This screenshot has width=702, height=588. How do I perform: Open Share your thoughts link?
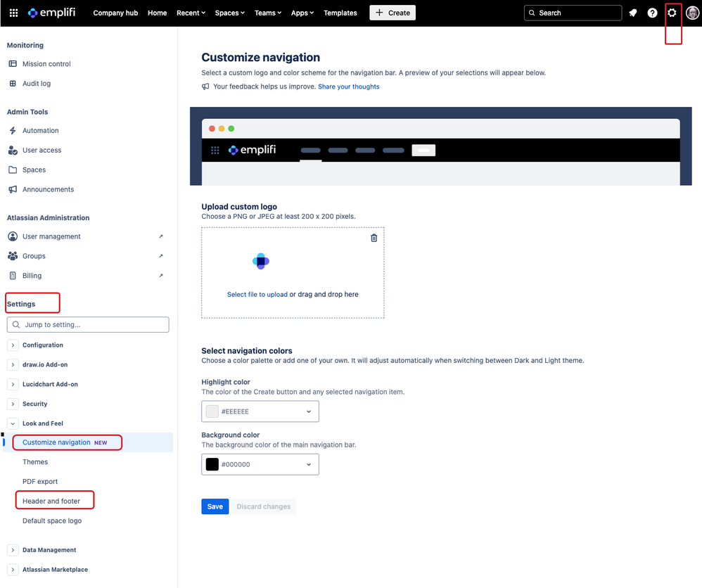coord(348,87)
